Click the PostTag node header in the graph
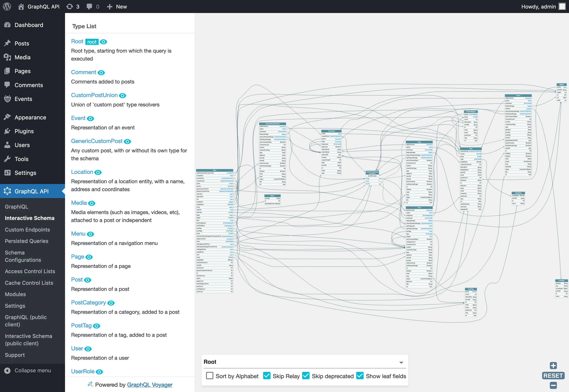 pos(471,289)
